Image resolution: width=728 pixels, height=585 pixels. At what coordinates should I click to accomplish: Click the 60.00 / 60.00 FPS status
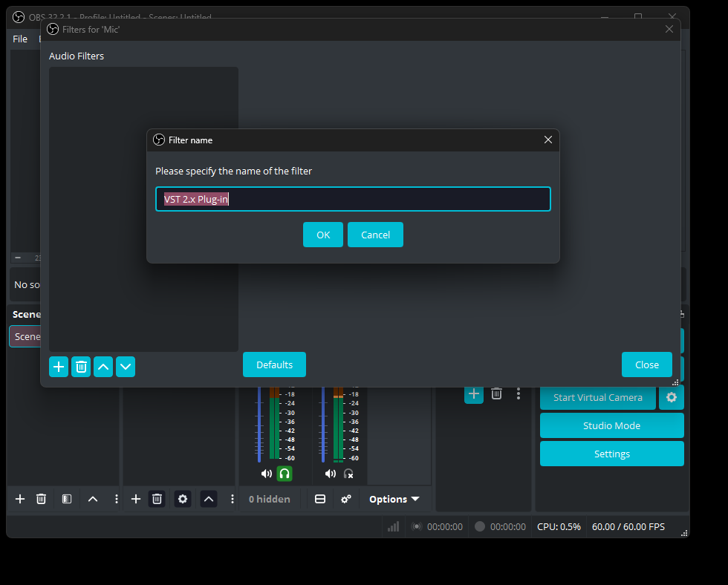click(x=628, y=526)
